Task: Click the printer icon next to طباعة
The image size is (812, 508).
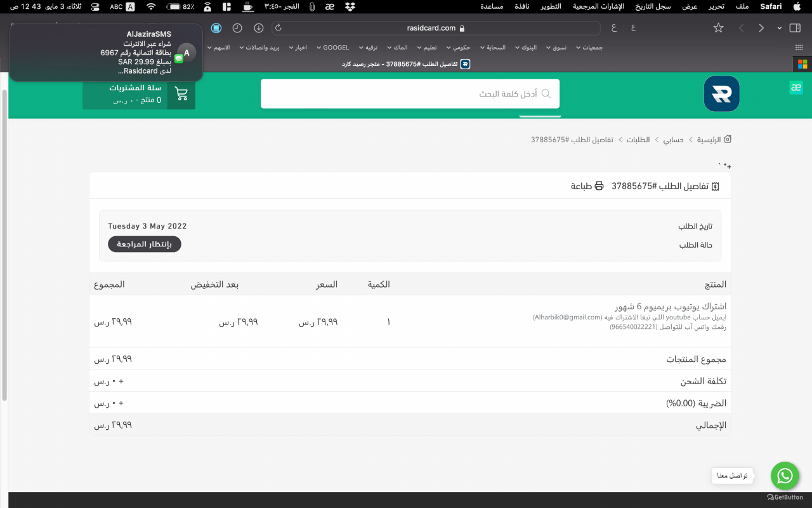Action: (599, 186)
